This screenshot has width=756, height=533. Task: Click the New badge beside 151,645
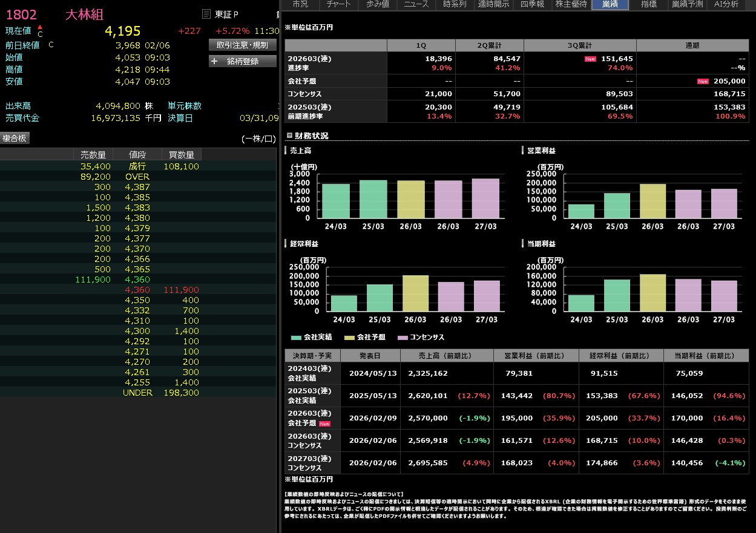pyautogui.click(x=590, y=59)
